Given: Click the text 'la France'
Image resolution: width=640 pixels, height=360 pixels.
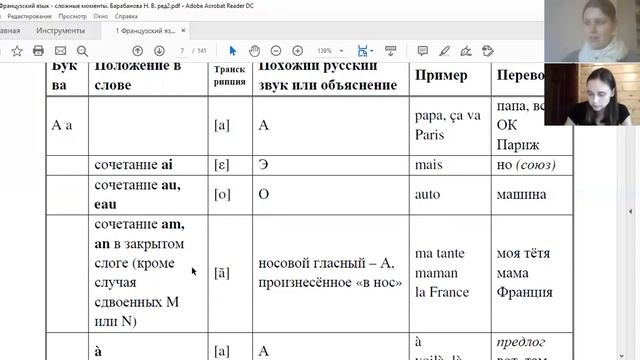Looking at the screenshot, I should pos(442,292).
